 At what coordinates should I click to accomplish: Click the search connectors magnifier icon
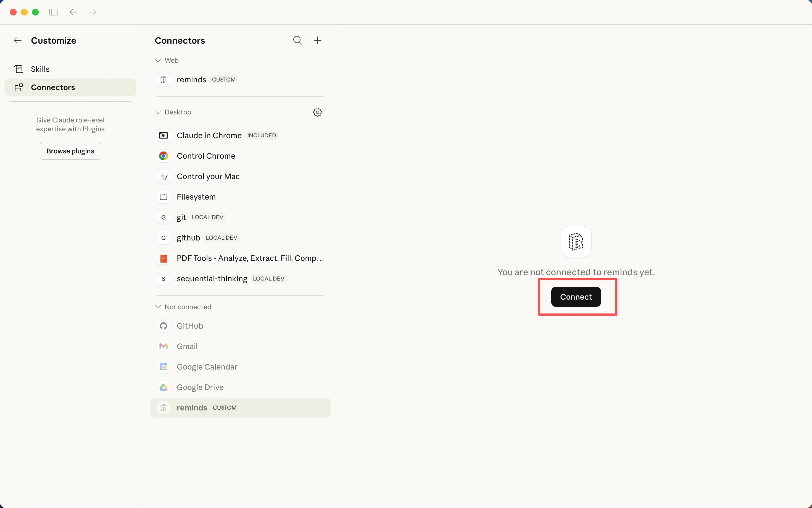297,41
